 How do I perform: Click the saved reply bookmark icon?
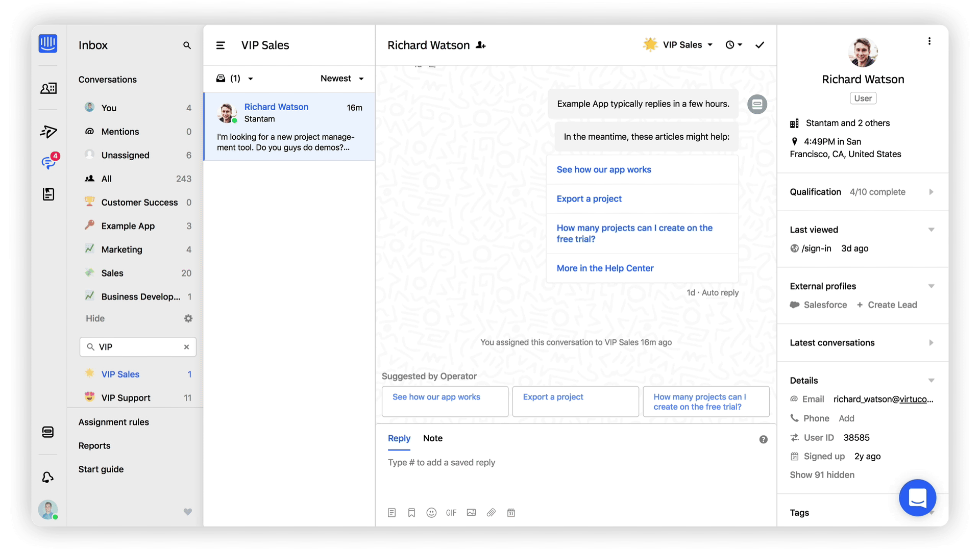click(411, 513)
